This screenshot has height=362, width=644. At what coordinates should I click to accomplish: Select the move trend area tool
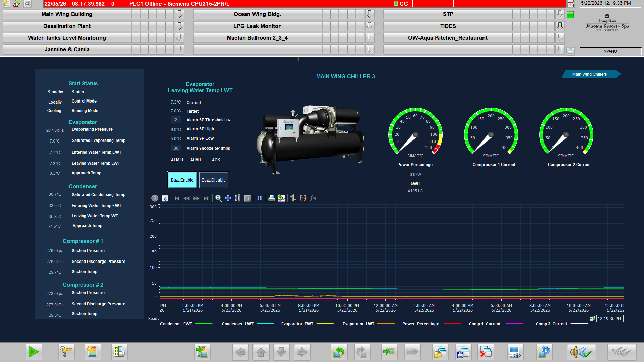[228, 198]
